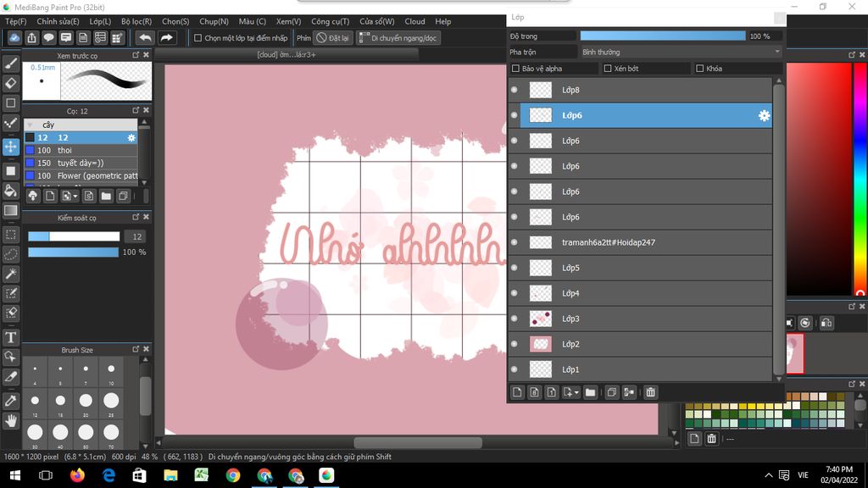The image size is (868, 488).
Task: Hide the Lớp5 layer
Action: [515, 268]
